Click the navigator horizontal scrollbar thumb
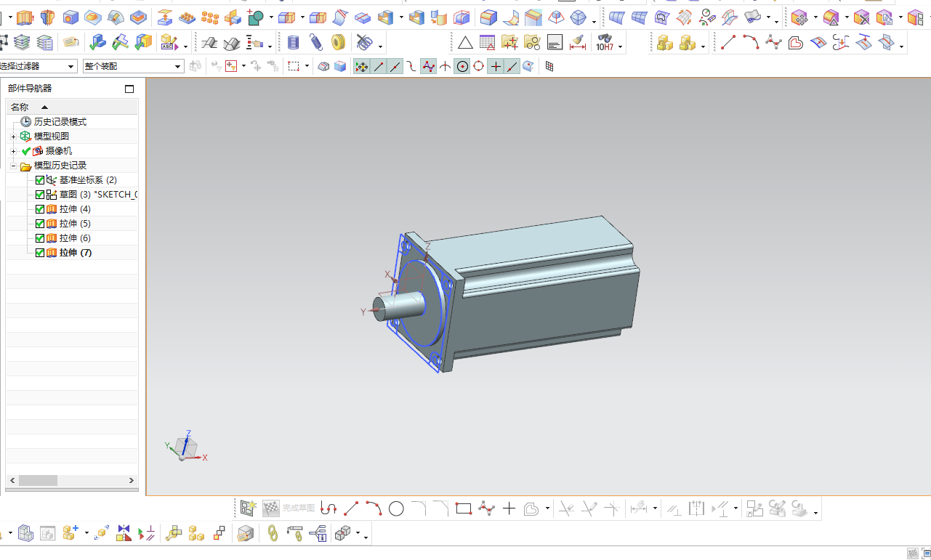 38,481
